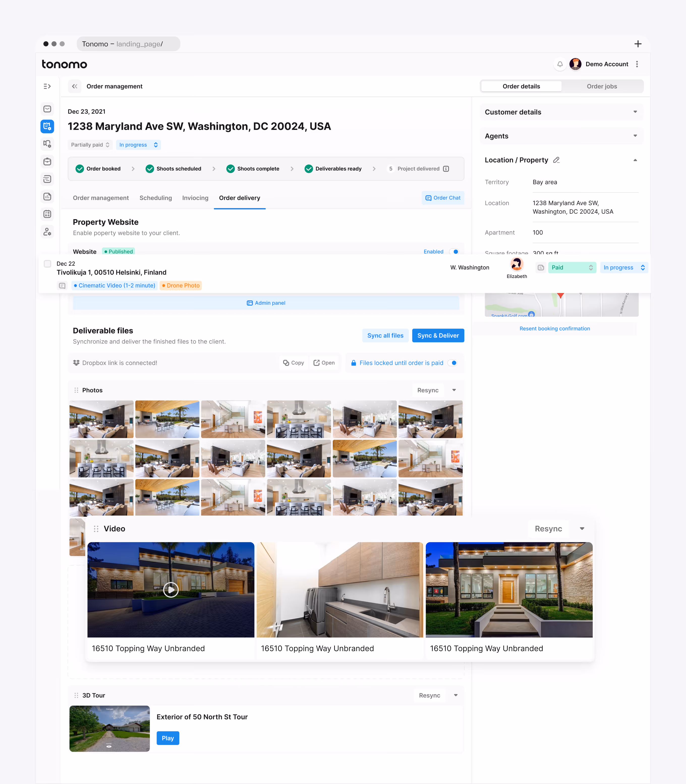The width and height of the screenshot is (686, 784).
Task: Switch to the Invoicing tab
Action: tap(195, 198)
